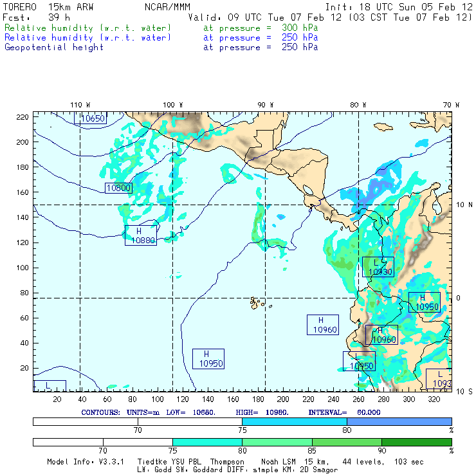The image size is (476, 476).
Task: Click the green "300 hPa" pressure value
Action: (x=300, y=28)
